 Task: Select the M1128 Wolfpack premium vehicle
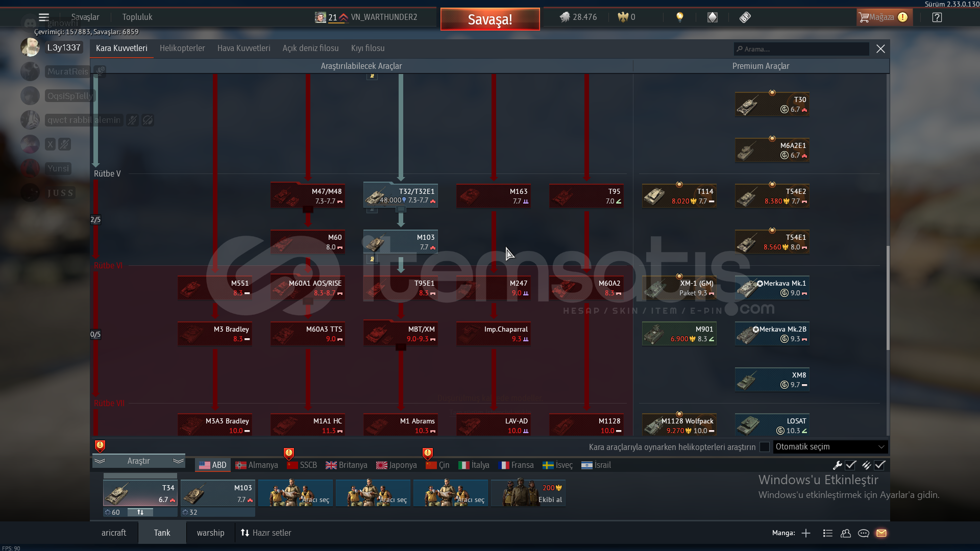tap(679, 425)
